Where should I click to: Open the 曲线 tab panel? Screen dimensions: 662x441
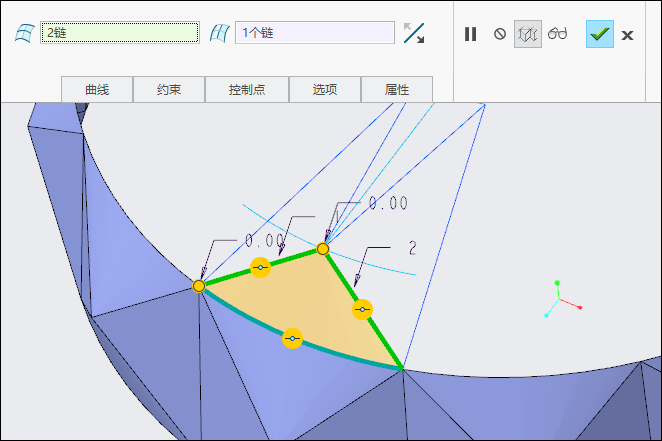97,90
